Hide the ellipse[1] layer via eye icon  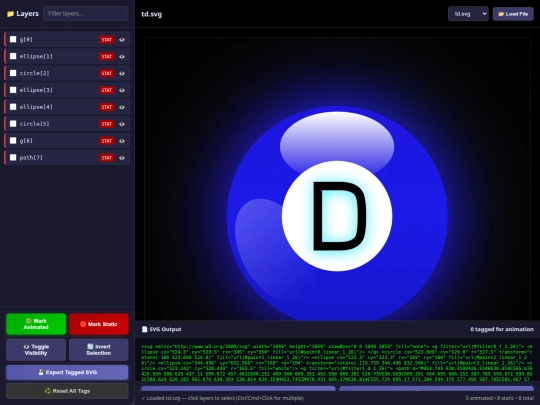click(122, 56)
